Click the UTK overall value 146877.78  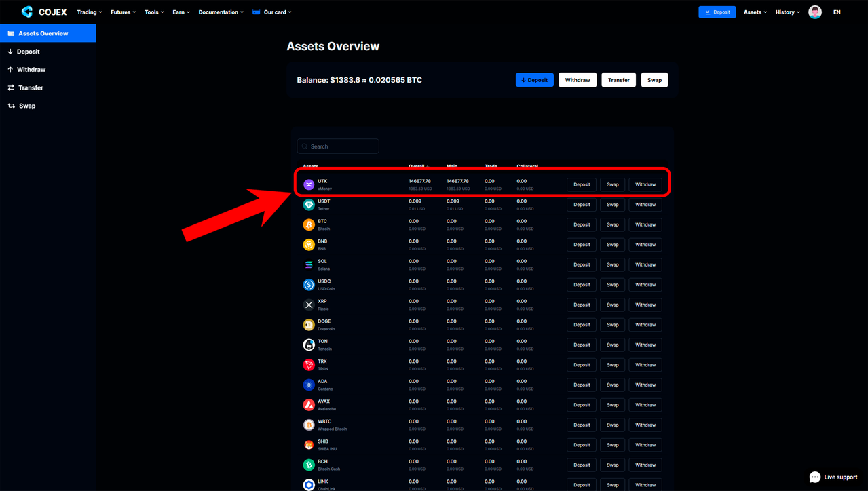pos(419,181)
